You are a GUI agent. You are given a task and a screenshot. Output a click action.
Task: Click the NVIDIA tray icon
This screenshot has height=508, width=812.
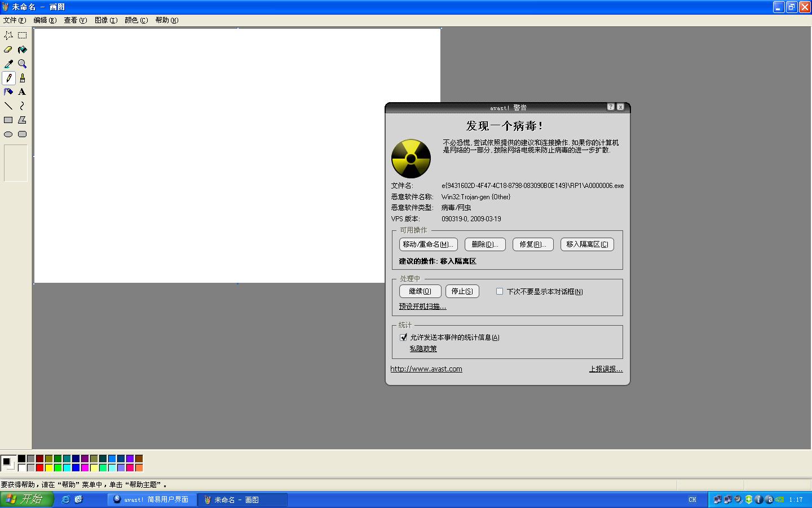(x=779, y=500)
